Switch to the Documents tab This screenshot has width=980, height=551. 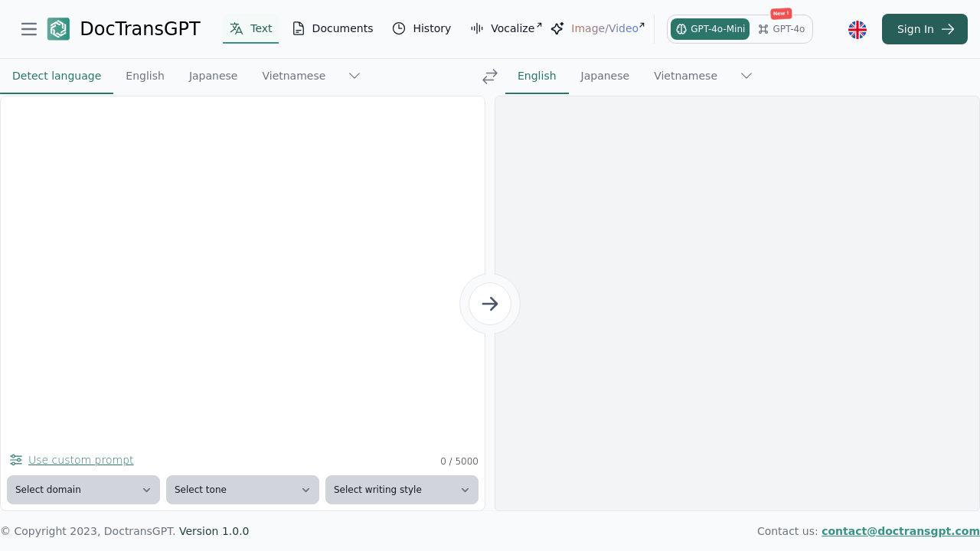pos(332,28)
